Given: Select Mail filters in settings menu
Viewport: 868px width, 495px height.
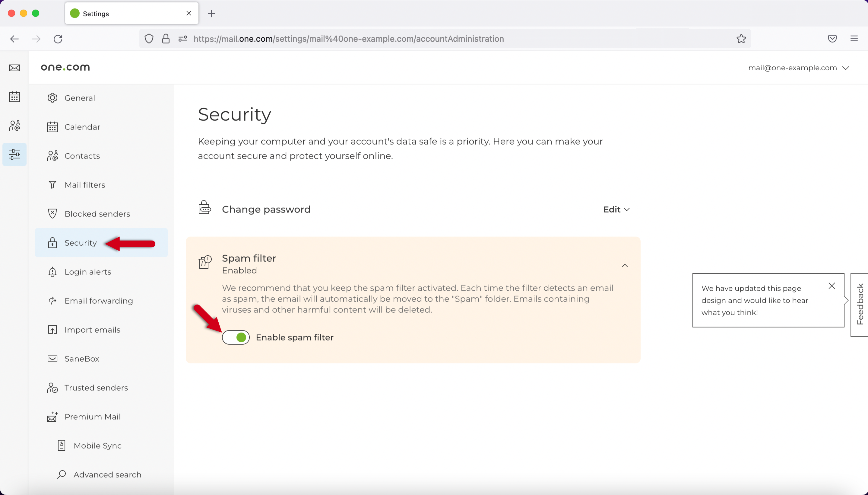Looking at the screenshot, I should coord(85,185).
